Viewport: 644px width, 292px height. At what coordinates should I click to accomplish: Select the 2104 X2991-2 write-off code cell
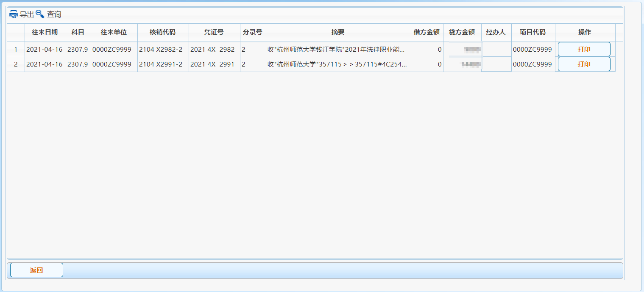(163, 64)
